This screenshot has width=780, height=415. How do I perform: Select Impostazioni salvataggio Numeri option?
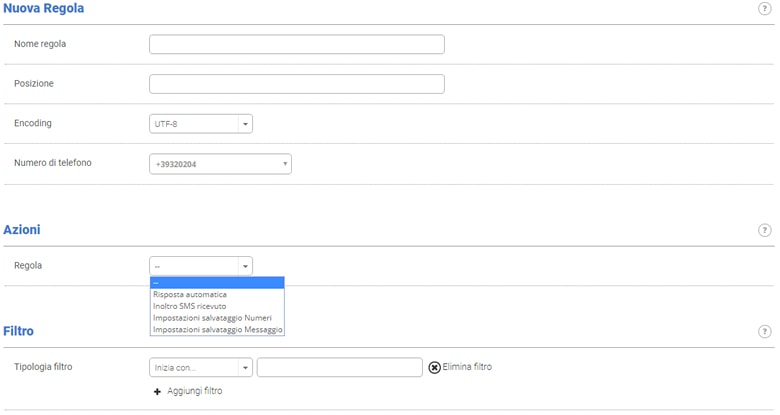pos(217,318)
